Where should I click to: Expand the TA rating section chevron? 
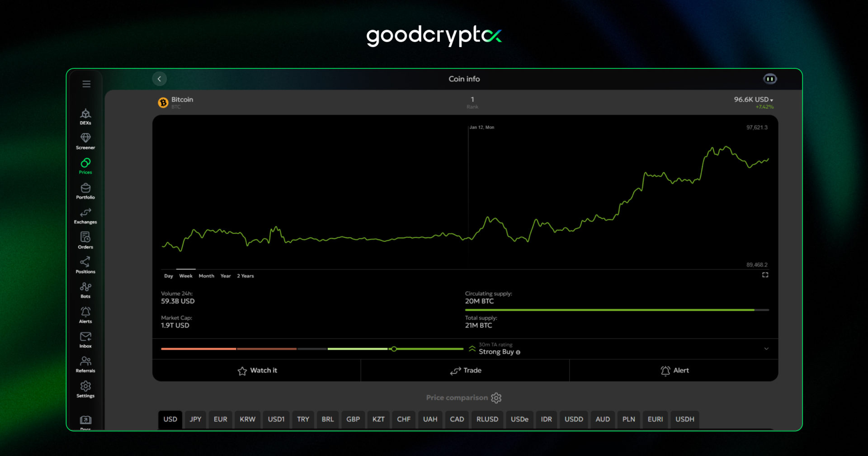pyautogui.click(x=766, y=349)
